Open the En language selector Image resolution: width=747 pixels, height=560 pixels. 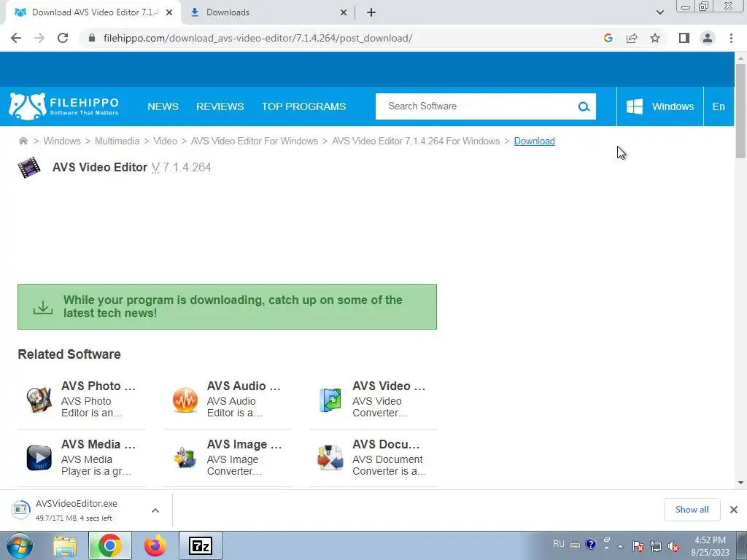719,106
